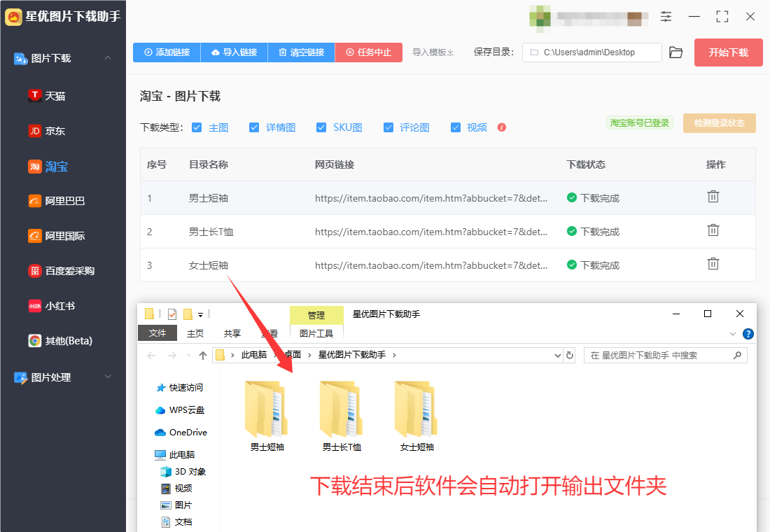Click Explorer back navigation arrow
770x532 pixels.
click(151, 355)
